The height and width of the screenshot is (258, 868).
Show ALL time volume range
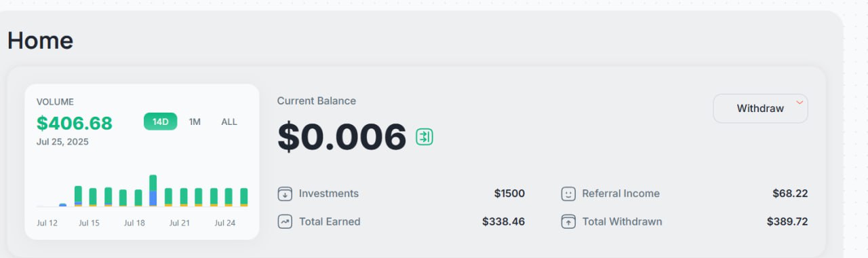229,122
